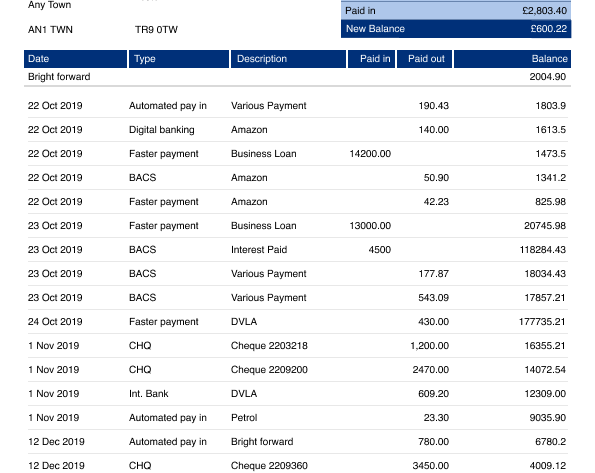Click the Cheque 2209360 description
595x473 pixels.
pyautogui.click(x=269, y=466)
